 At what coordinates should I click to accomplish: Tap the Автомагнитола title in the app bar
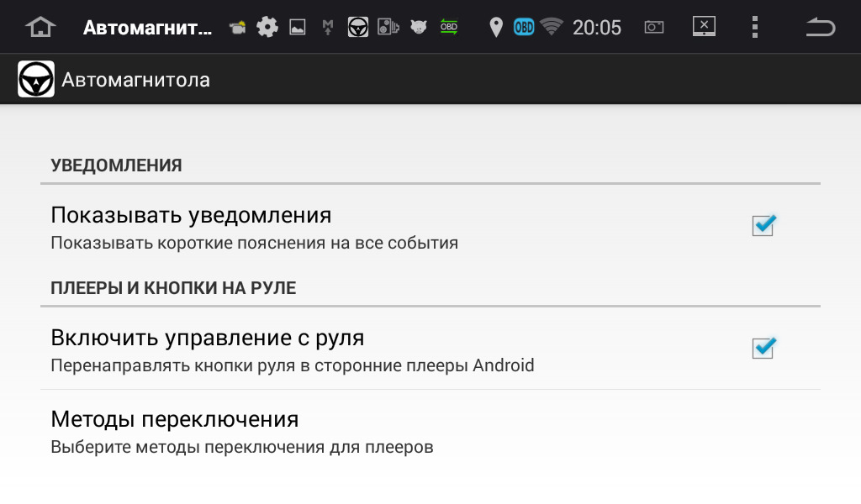(135, 79)
